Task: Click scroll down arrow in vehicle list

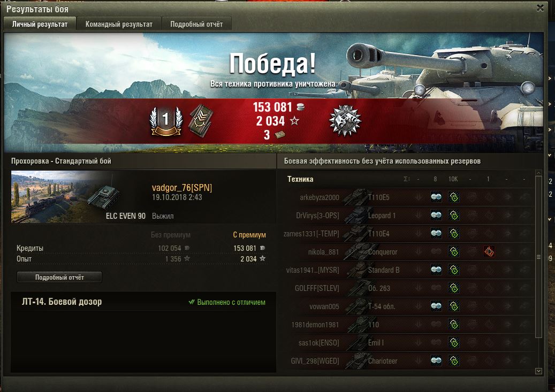Action: click(538, 371)
